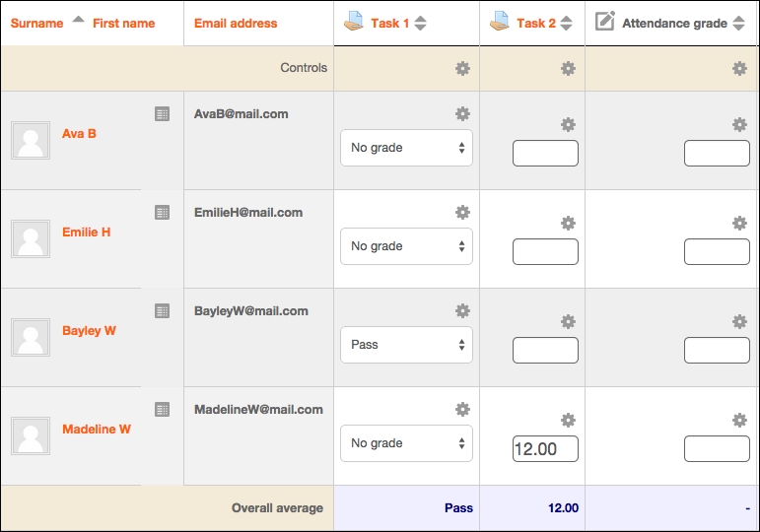
Task: Open Madeline W's individual grade report icon
Action: tap(163, 410)
